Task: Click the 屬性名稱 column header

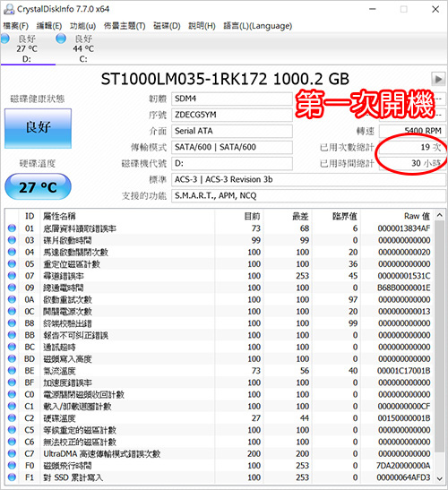Action: pos(127,216)
